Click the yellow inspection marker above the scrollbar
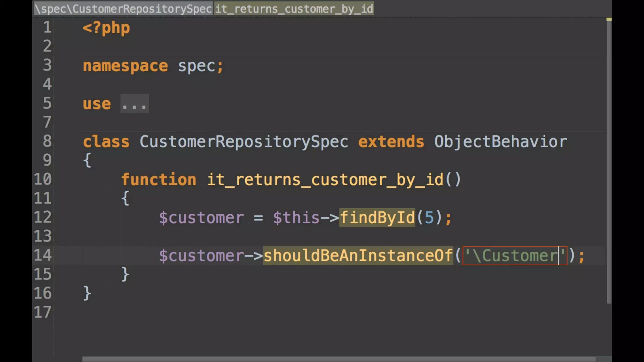 tap(609, 19)
